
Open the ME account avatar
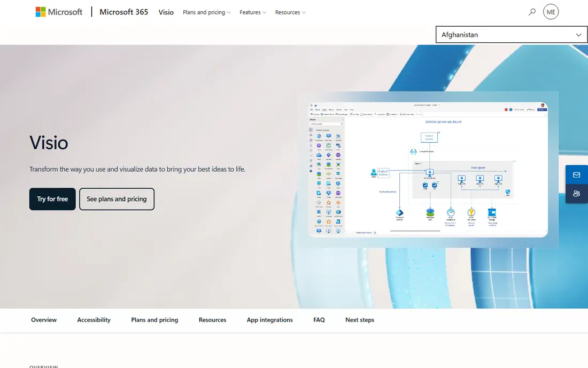pyautogui.click(x=551, y=12)
